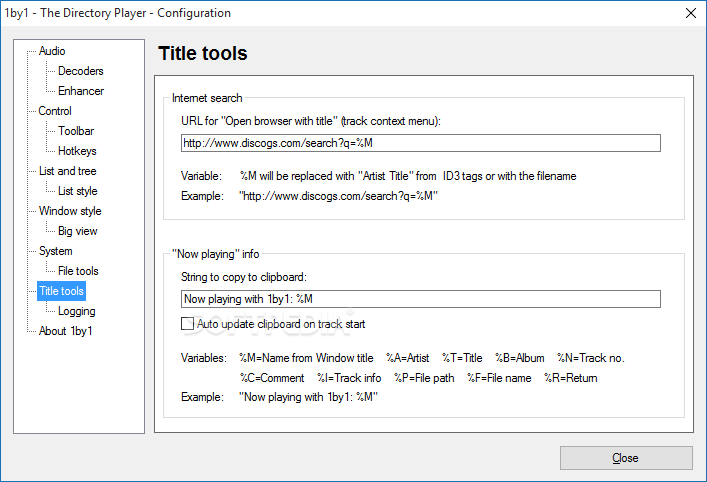Click the clipboard string input field
The image size is (707, 482).
(421, 299)
